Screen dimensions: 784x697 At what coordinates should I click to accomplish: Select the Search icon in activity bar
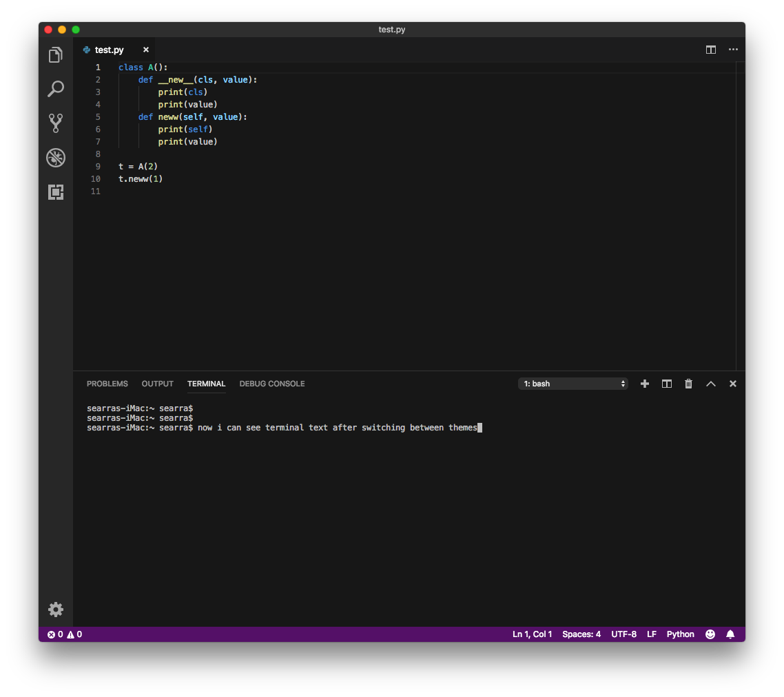[x=56, y=89]
